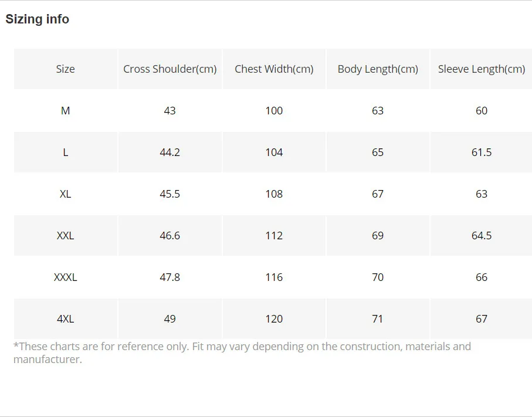532x417 pixels.
Task: Select the XXL size row label
Action: pyautogui.click(x=65, y=236)
